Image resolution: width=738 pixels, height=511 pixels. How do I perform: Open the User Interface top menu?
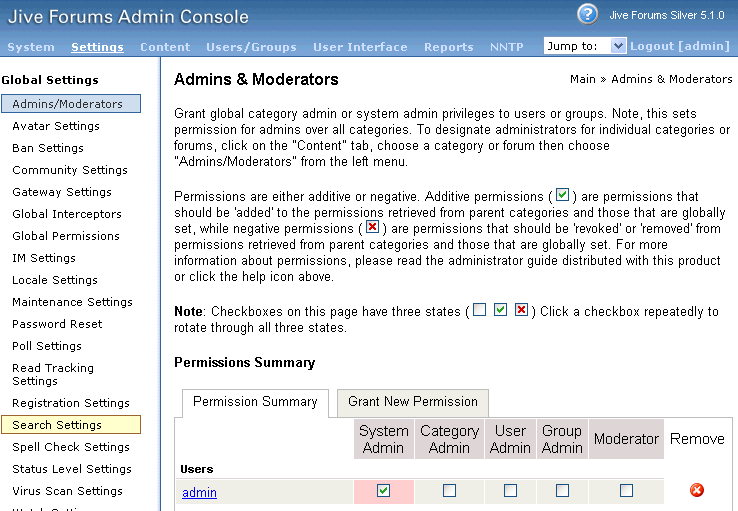click(360, 47)
